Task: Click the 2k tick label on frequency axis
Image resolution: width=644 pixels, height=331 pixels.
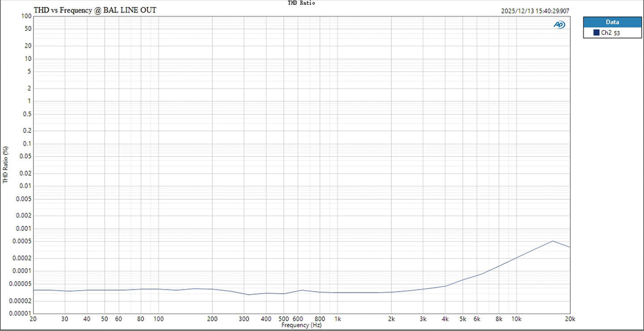Action: (391, 319)
